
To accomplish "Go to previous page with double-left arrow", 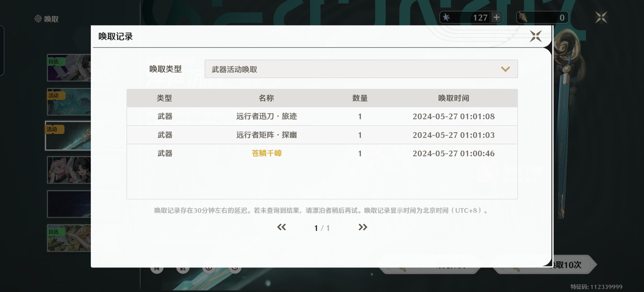I will coord(281,227).
